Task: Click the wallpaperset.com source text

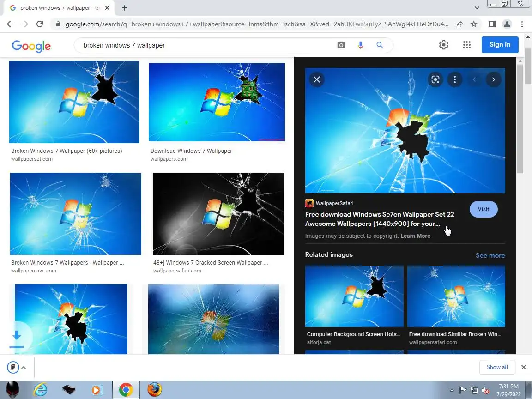Action: click(32, 159)
